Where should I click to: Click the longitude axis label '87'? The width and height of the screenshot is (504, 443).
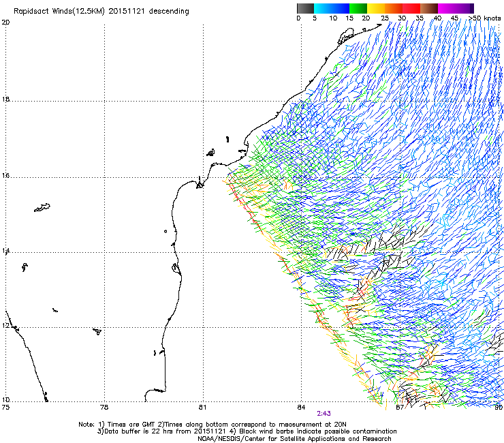[x=400, y=408]
